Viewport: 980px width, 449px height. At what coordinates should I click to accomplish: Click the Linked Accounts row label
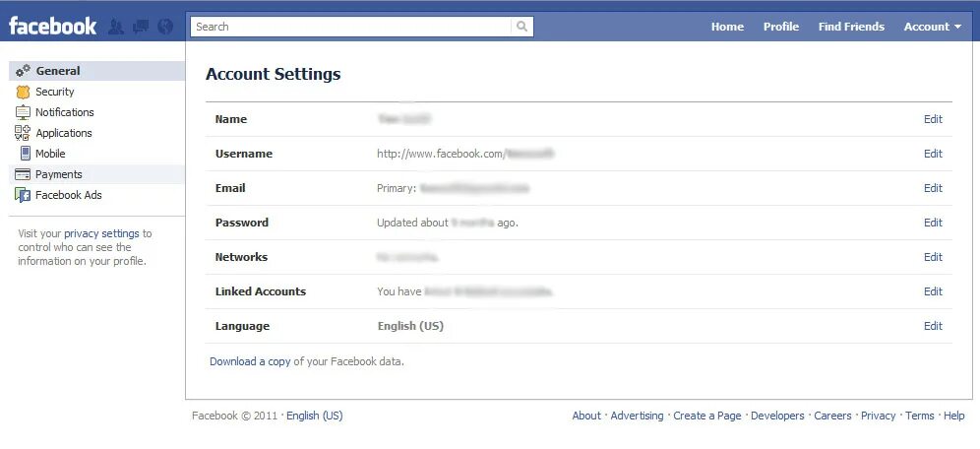261,291
